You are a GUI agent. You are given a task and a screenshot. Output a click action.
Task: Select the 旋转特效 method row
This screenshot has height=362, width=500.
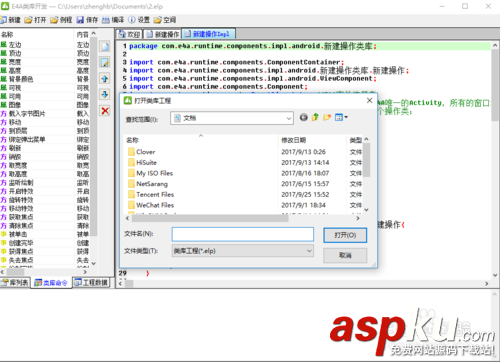(45, 200)
